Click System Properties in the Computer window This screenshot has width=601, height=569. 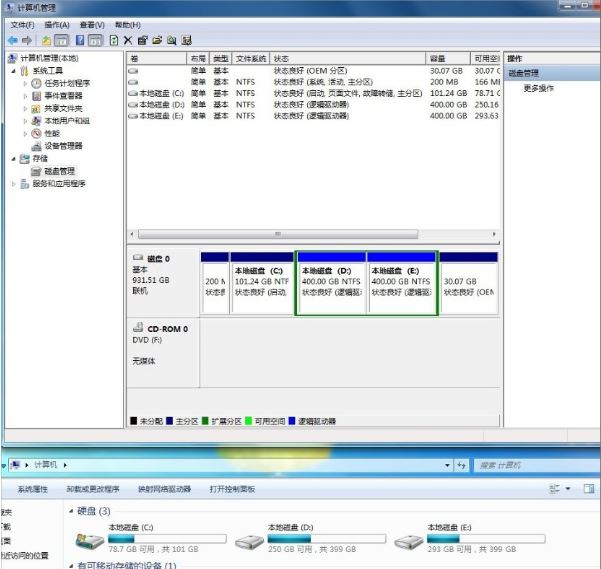[33, 489]
